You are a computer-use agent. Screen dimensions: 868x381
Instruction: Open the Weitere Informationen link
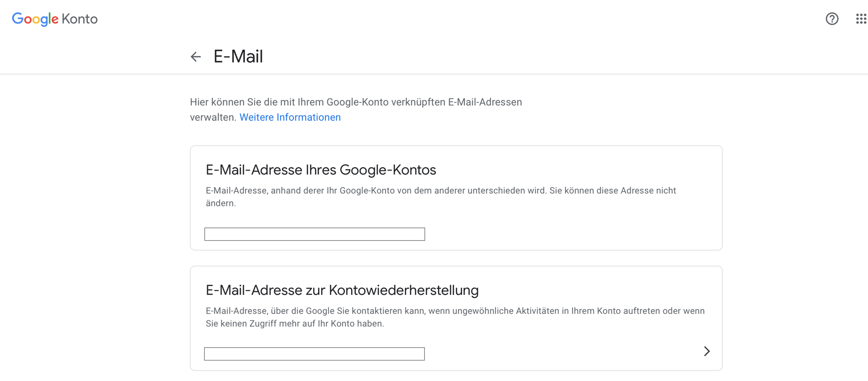coord(290,117)
